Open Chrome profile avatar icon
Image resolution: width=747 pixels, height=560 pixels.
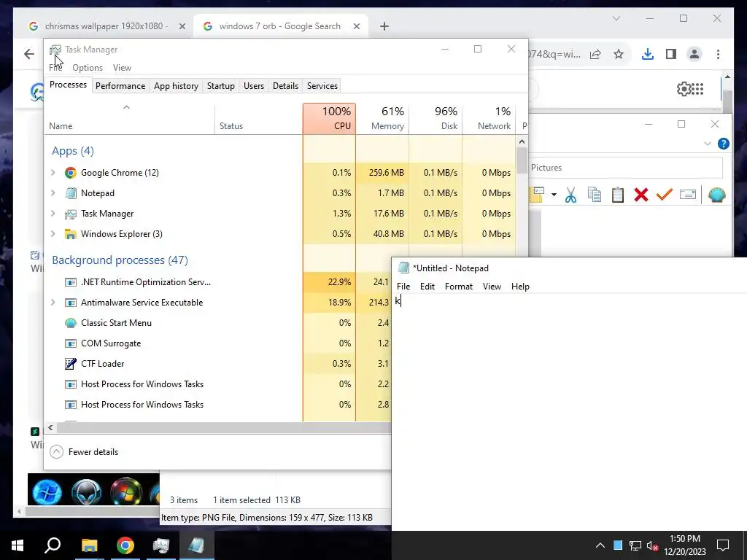tap(694, 54)
